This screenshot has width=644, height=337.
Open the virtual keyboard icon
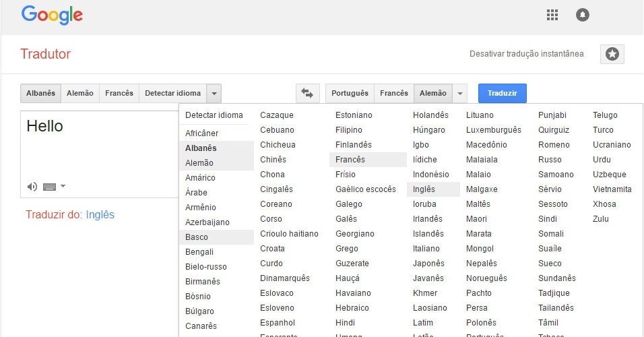point(49,187)
